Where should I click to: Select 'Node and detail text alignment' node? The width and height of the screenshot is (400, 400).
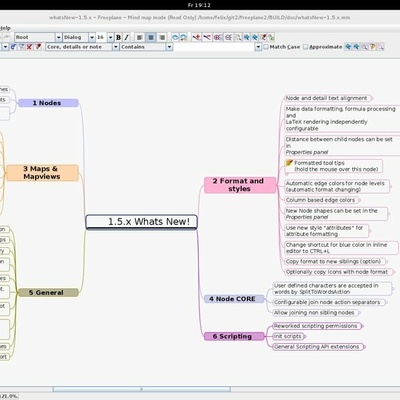tap(327, 98)
